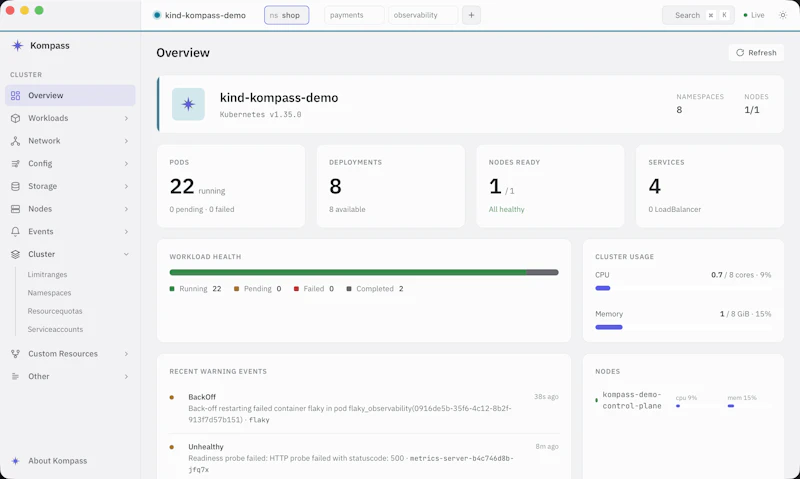Click the Unhealthy event title

coord(206,447)
